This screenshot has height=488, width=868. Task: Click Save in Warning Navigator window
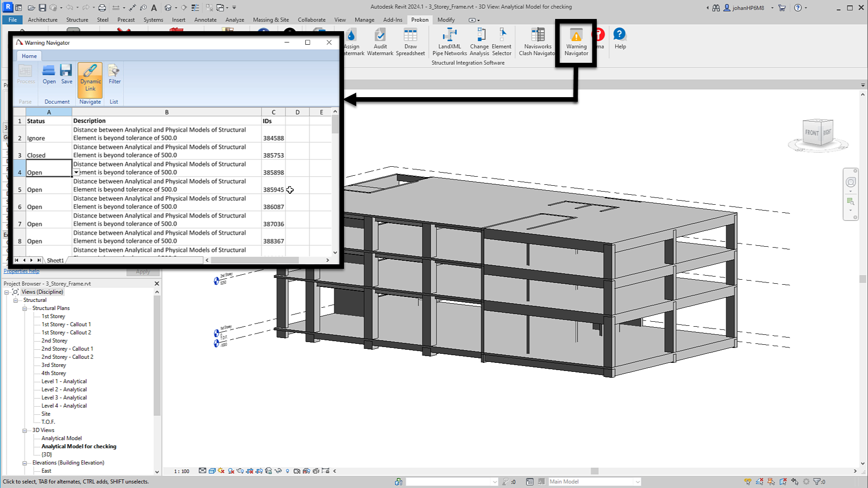click(x=66, y=74)
